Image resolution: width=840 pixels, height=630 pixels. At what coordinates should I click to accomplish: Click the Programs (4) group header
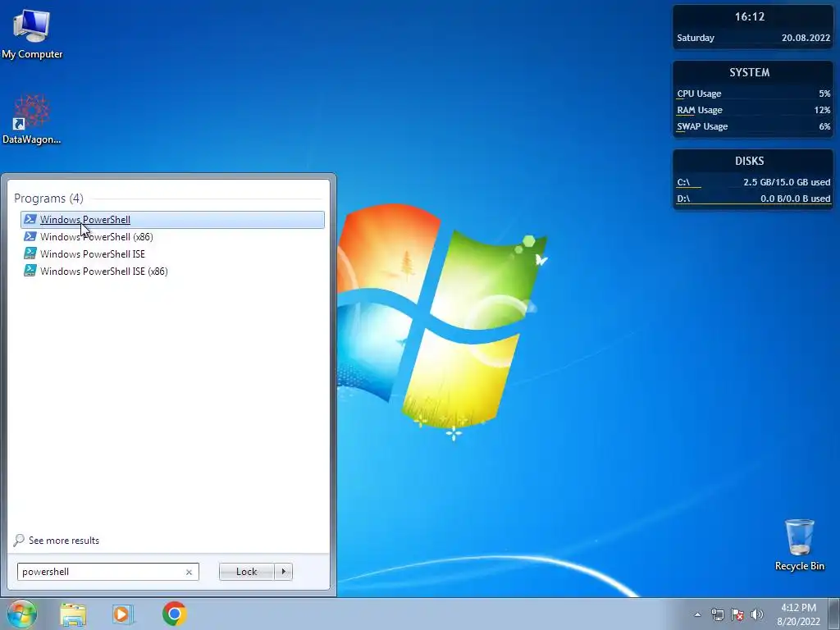point(48,199)
